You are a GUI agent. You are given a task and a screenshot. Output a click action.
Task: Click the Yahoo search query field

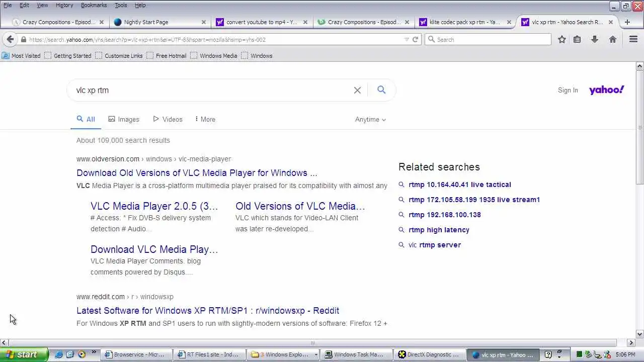[211, 90]
